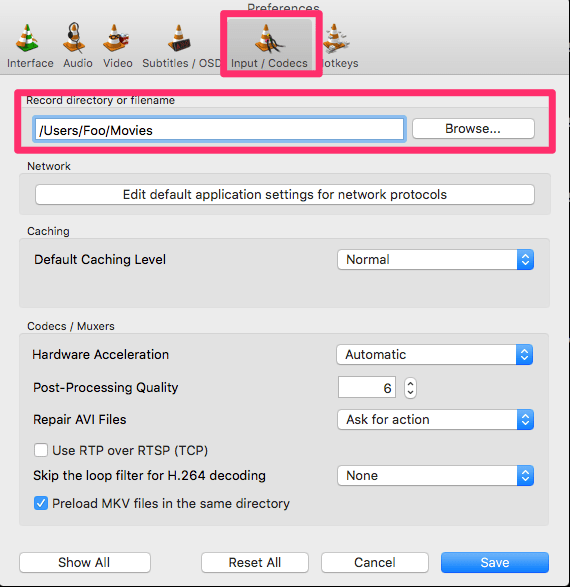Click the Codecs / Muxers section heading

pyautogui.click(x=71, y=326)
